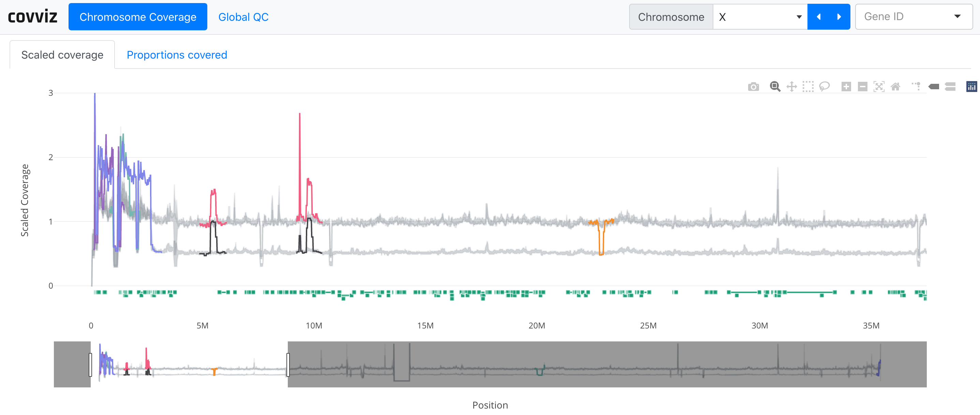Image resolution: width=980 pixels, height=415 pixels.
Task: Download plot as PNG camera icon
Action: tap(753, 87)
